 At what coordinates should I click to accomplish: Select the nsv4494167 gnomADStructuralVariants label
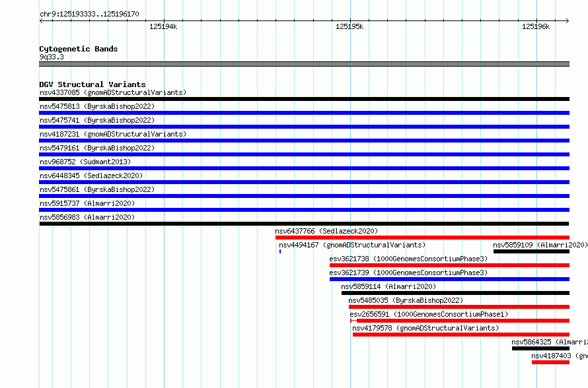click(x=352, y=245)
